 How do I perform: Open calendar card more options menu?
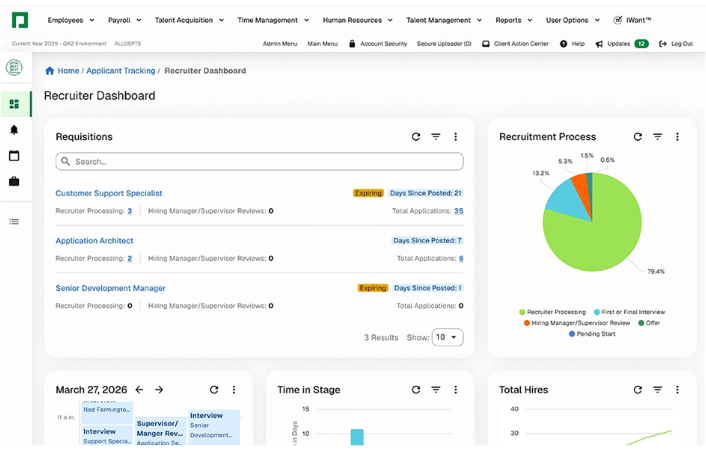click(x=234, y=390)
